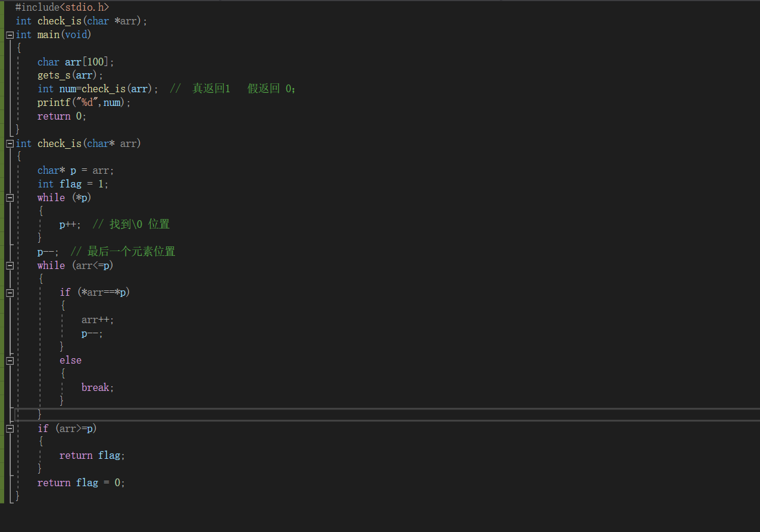The height and width of the screenshot is (532, 760).
Task: Click the comment after num=check_is(arr)
Action: click(233, 89)
